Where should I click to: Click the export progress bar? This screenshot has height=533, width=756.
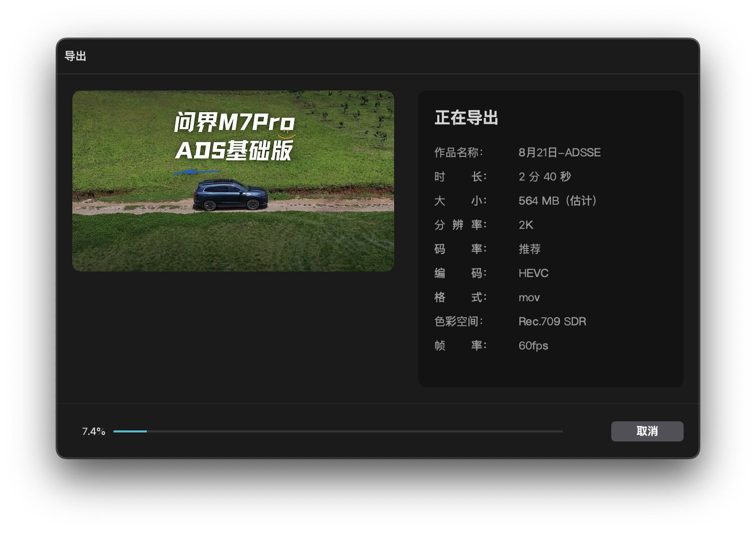tap(338, 431)
